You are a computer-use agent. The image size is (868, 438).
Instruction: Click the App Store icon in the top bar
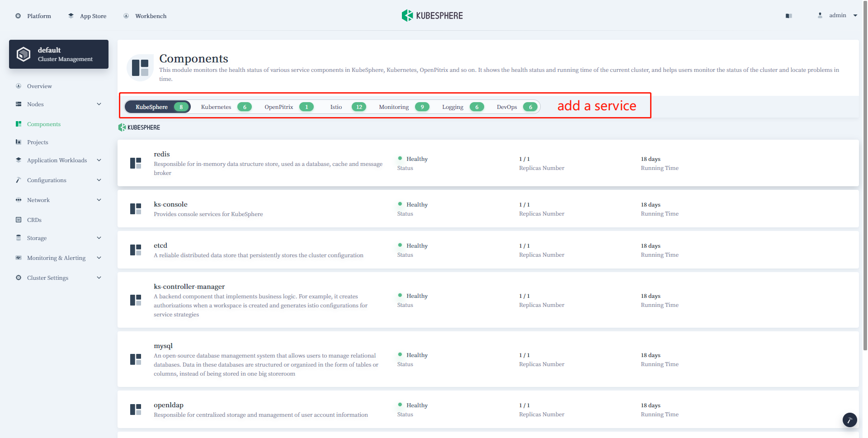(71, 15)
